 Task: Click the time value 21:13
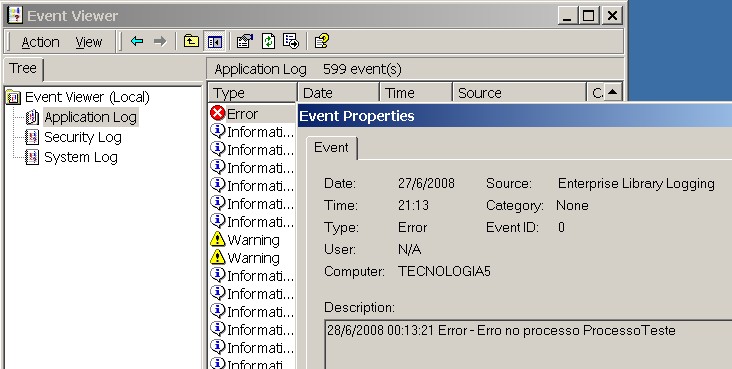pos(414,205)
